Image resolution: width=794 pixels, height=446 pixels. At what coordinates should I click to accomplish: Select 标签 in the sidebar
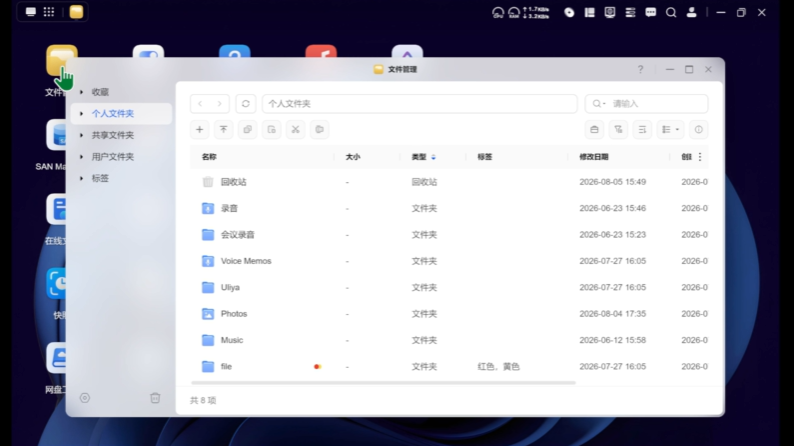pos(100,178)
